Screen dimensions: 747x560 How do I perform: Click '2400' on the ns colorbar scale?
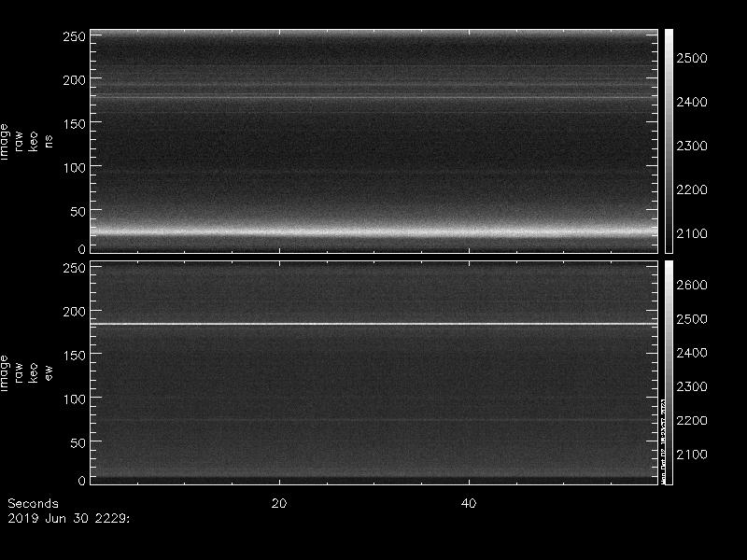(692, 102)
